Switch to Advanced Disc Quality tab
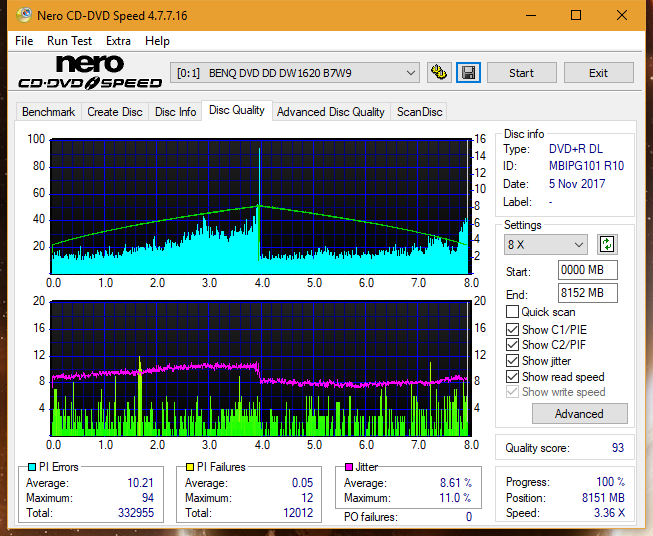 tap(331, 112)
